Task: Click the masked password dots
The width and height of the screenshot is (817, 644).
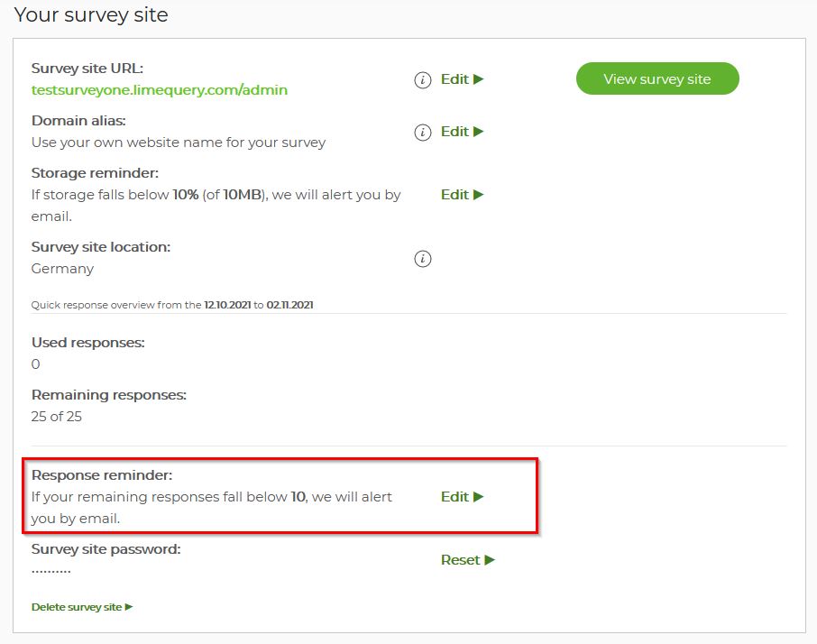Action: (51, 572)
